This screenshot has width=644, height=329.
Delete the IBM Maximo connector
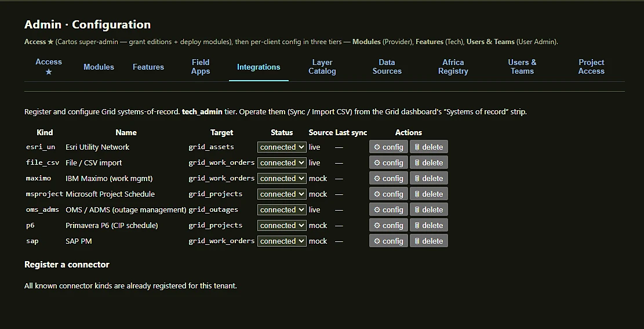point(428,178)
